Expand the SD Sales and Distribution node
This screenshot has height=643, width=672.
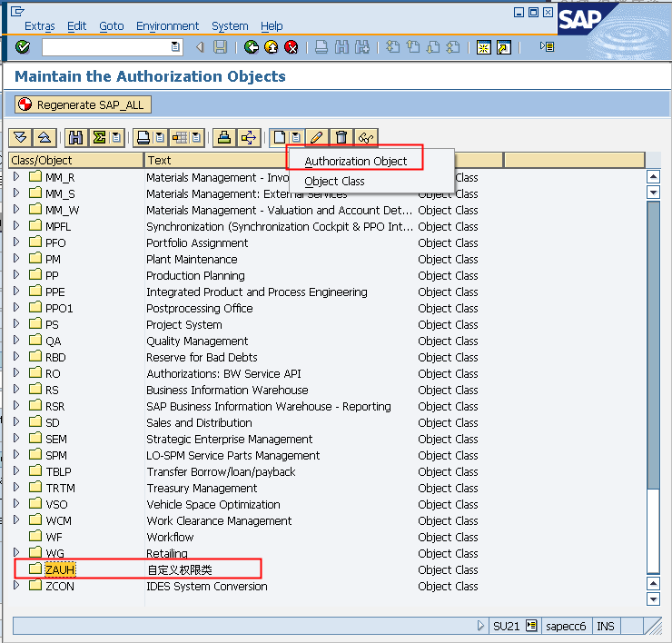click(16, 421)
